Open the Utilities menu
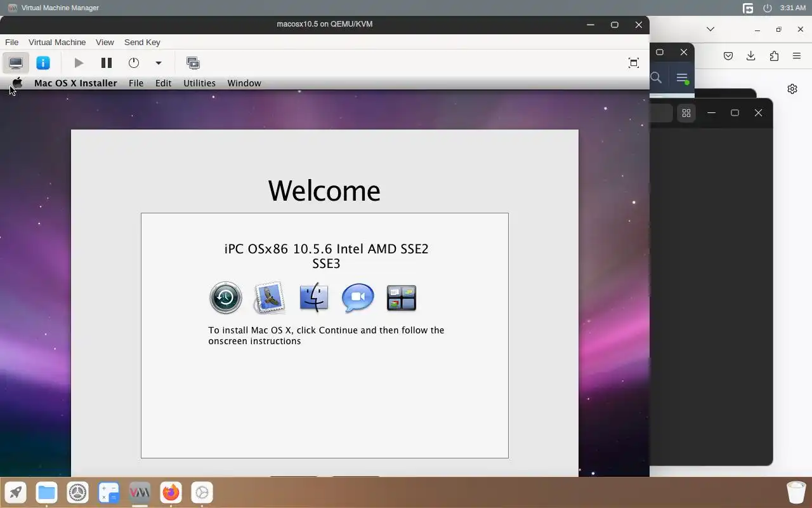The image size is (812, 508). coord(199,83)
